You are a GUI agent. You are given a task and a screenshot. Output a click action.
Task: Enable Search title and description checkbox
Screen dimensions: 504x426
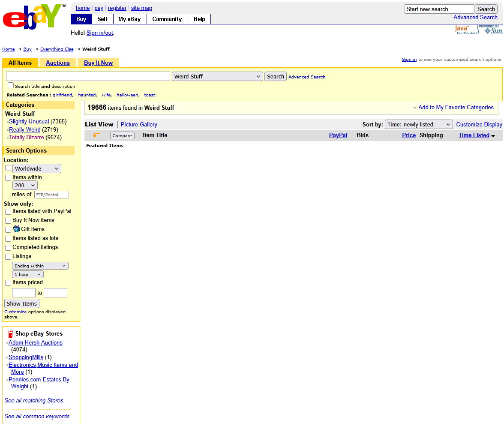point(11,86)
